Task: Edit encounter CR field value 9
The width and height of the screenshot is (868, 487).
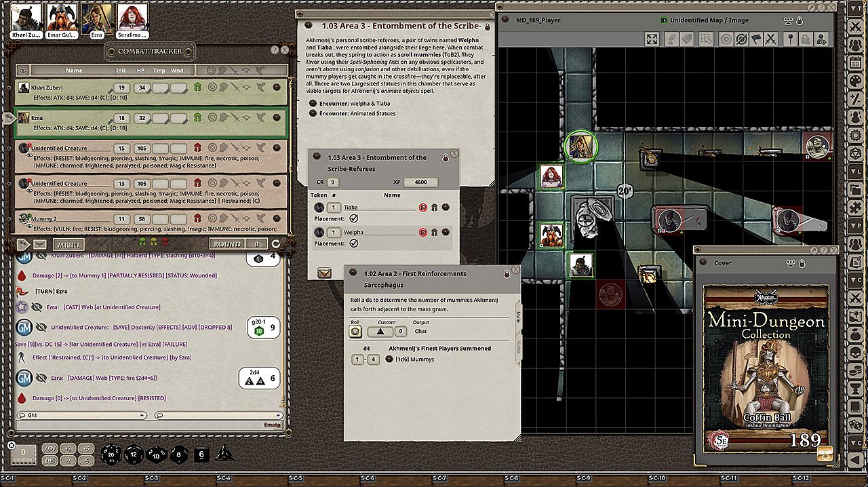Action: [333, 182]
